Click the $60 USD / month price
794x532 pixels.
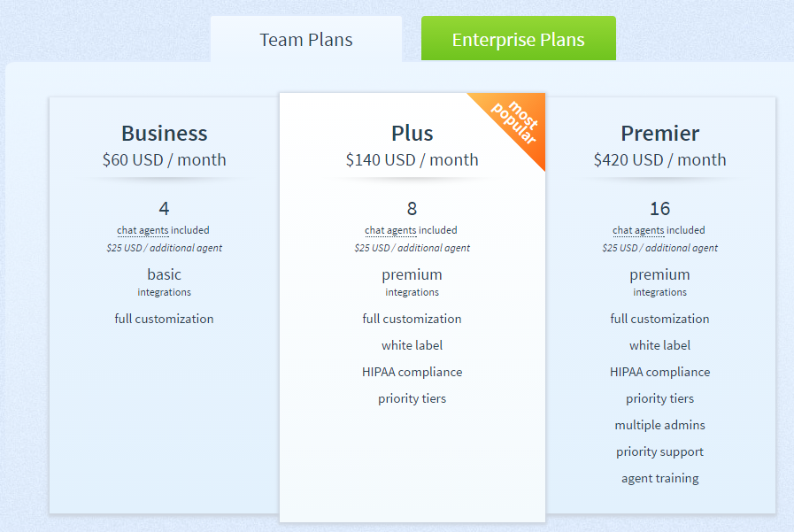pyautogui.click(x=164, y=160)
